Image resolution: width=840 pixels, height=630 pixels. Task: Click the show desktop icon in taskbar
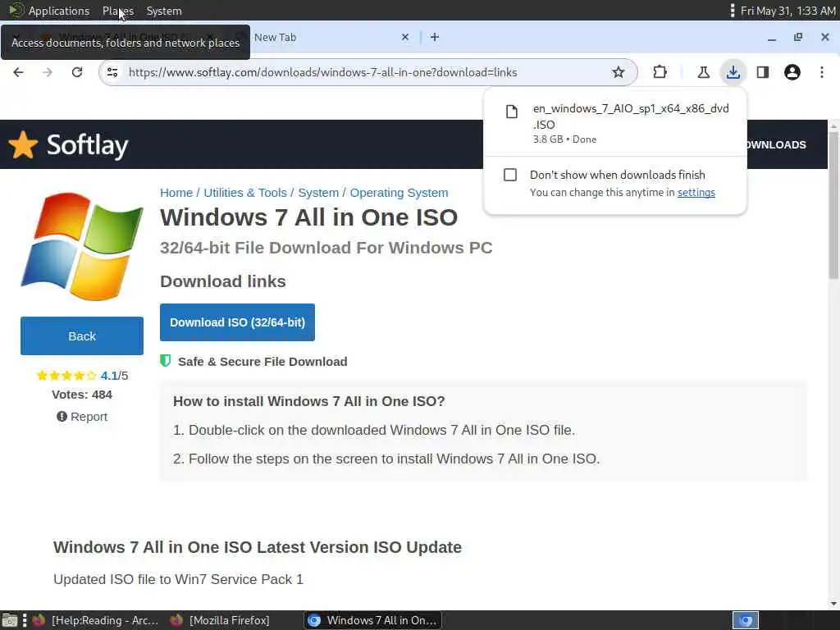(10, 620)
